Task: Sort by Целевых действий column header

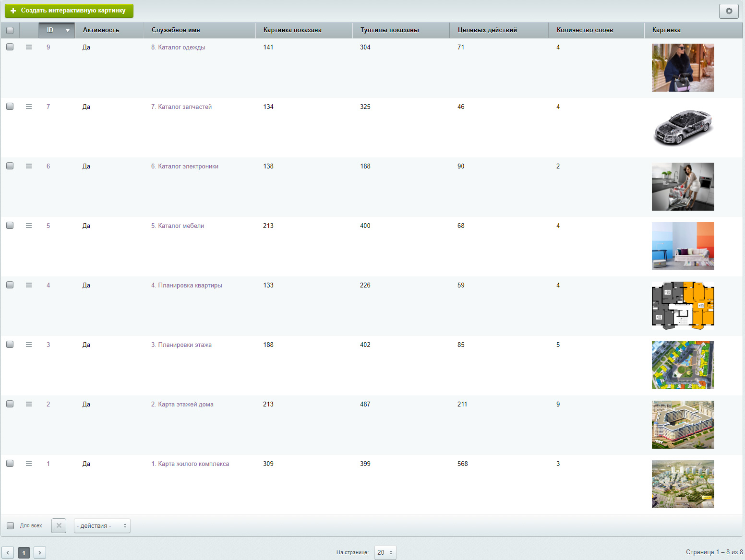Action: click(499, 30)
